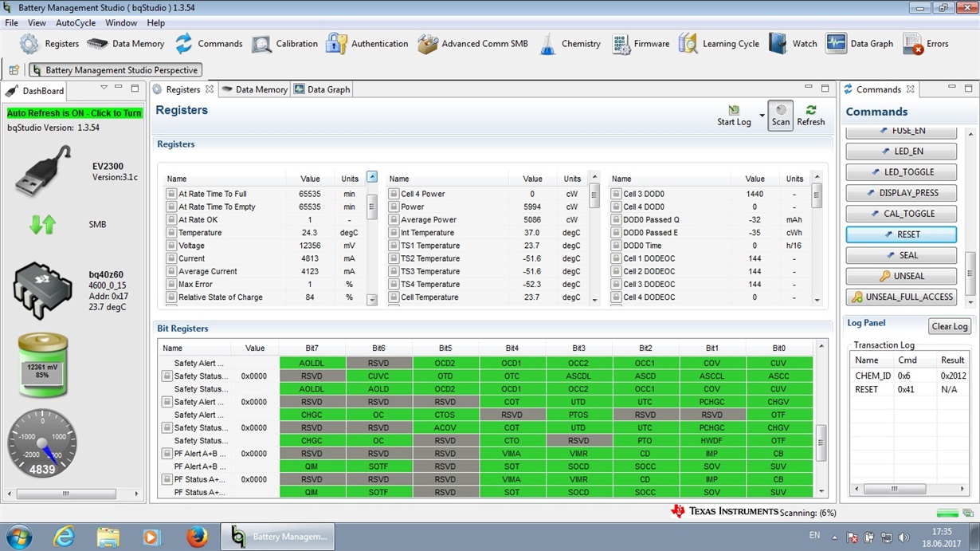This screenshot has width=980, height=551.
Task: Toggle the Temperature register checkbox
Action: point(171,233)
